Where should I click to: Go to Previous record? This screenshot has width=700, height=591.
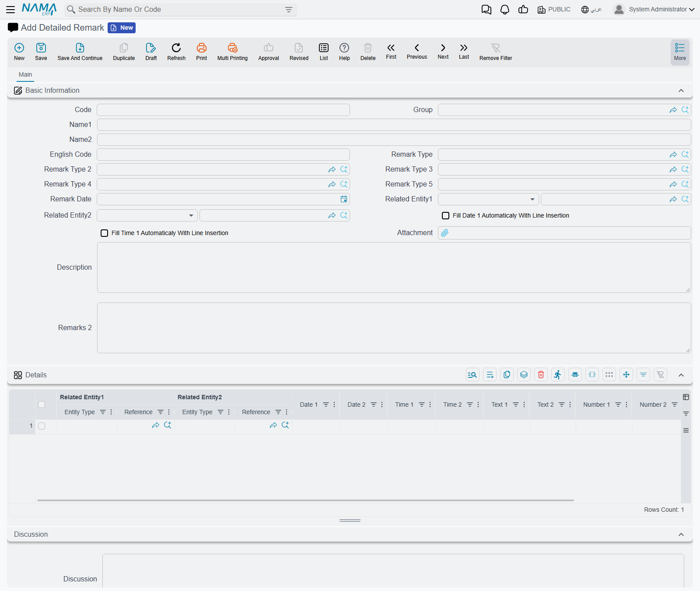pyautogui.click(x=417, y=51)
